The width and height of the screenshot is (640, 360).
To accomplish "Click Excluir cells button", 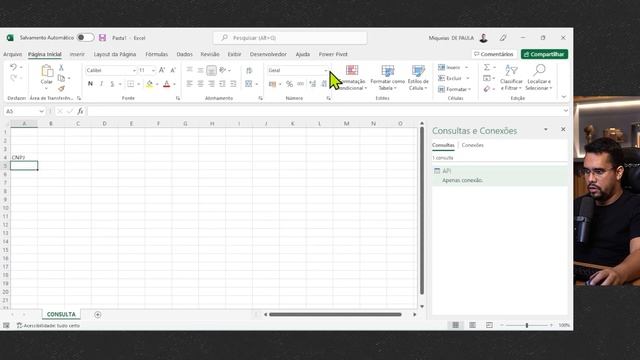I will tap(450, 78).
